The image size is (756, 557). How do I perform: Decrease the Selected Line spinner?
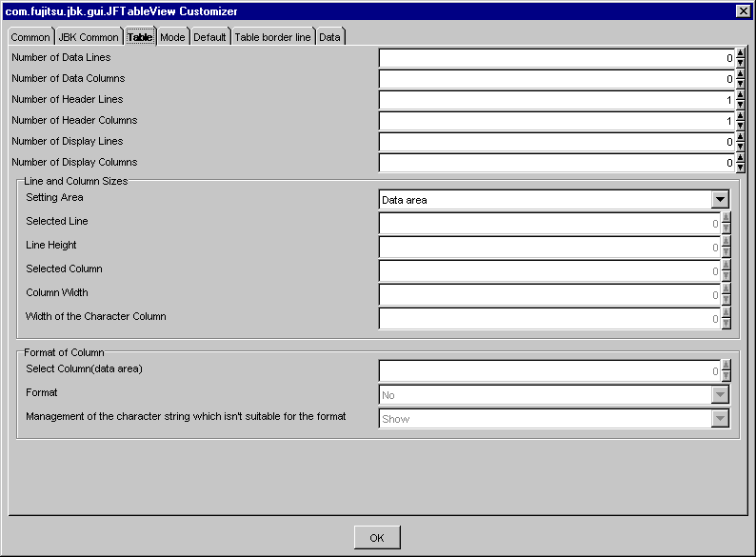726,229
